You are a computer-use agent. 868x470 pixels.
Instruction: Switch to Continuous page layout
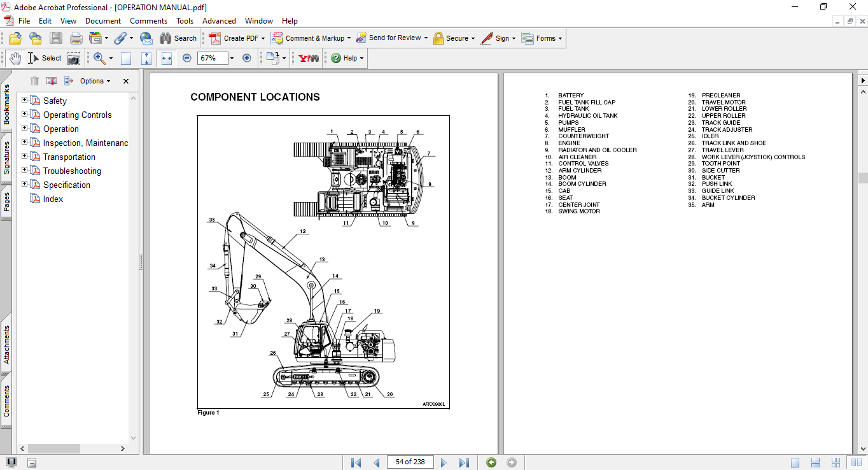coord(815,462)
